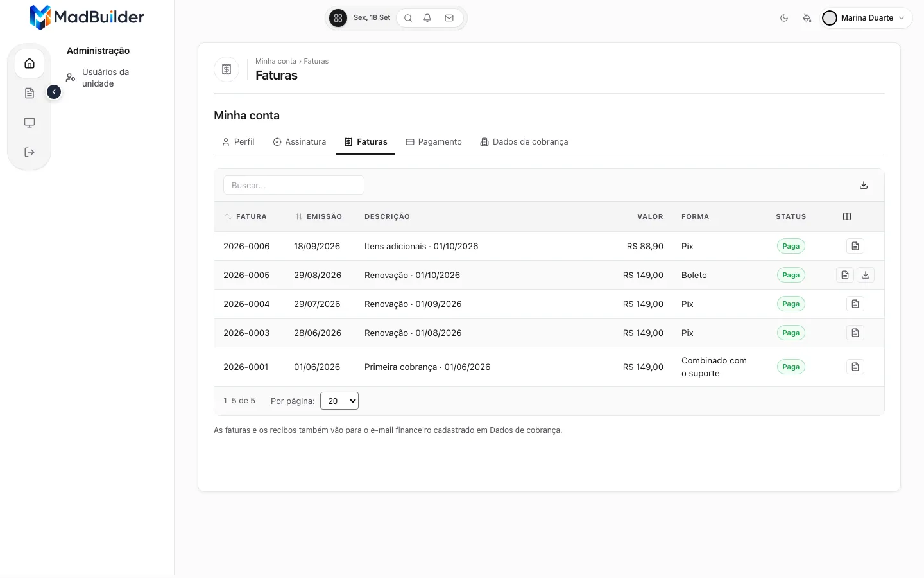
Task: Switch to the Pagamento tab
Action: (434, 142)
